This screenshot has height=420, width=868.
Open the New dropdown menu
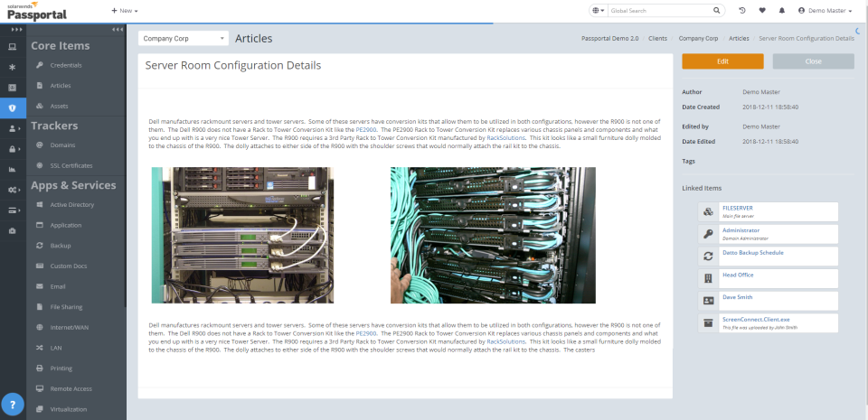125,11
